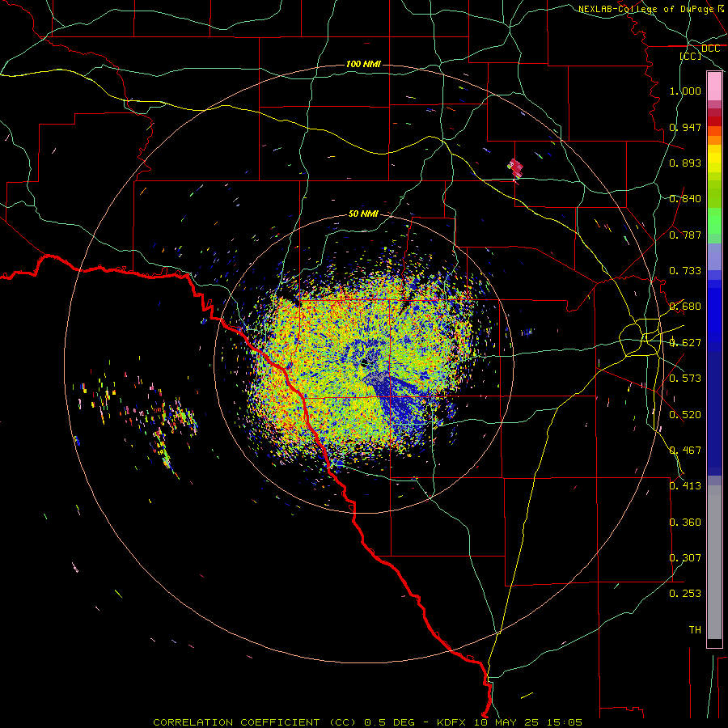The image size is (728, 728).
Task: Click the TH threshold label
Action: [695, 630]
